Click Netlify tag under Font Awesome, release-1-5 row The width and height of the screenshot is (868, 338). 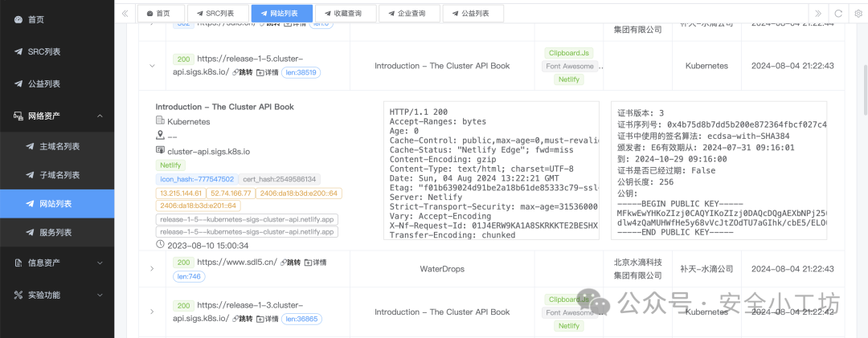pos(568,79)
